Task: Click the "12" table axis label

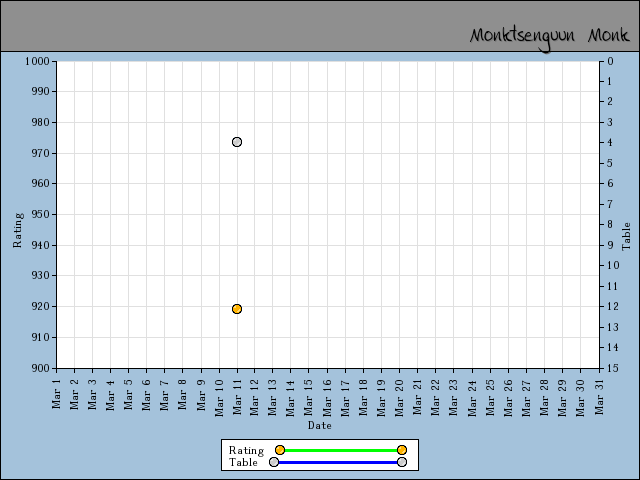Action: coord(613,306)
